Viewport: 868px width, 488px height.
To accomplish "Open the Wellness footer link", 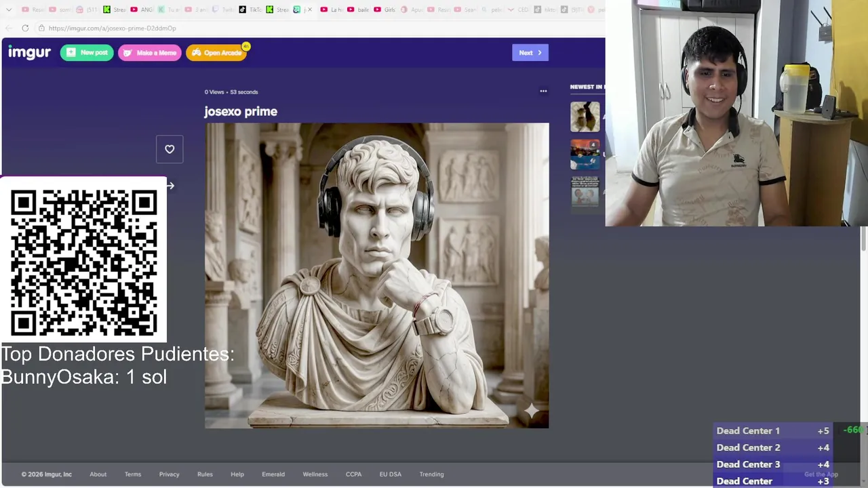I will (x=315, y=474).
